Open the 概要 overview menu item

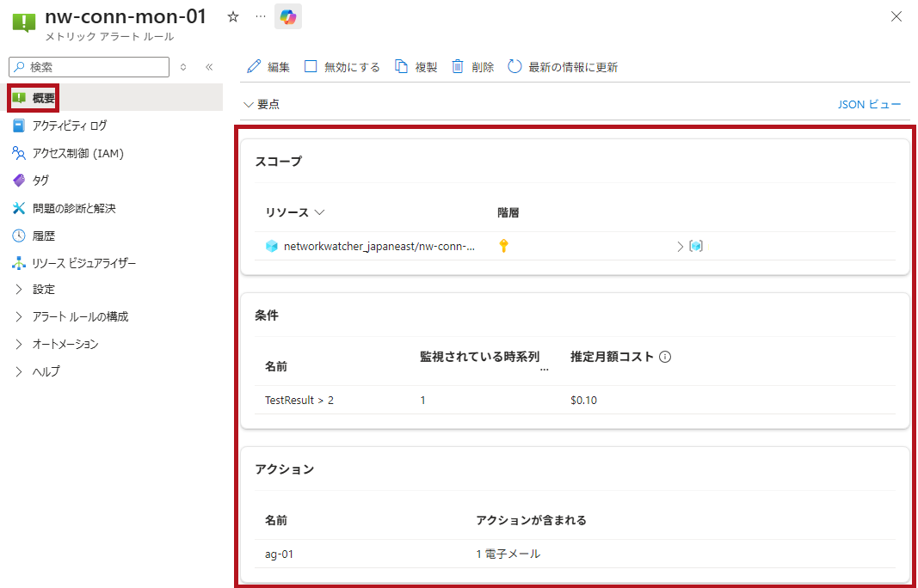[111, 98]
